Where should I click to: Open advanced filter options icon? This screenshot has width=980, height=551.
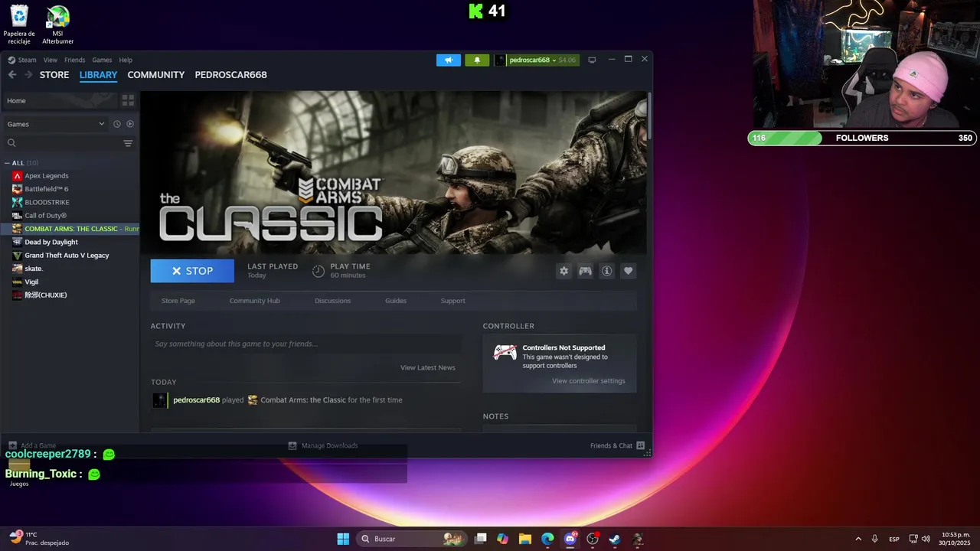point(128,143)
